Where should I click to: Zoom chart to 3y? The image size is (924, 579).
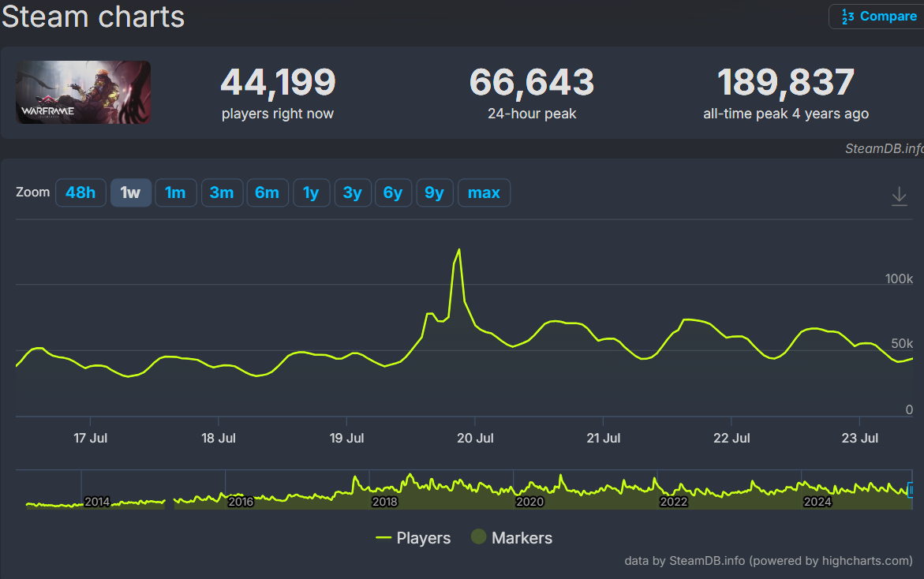coord(353,192)
